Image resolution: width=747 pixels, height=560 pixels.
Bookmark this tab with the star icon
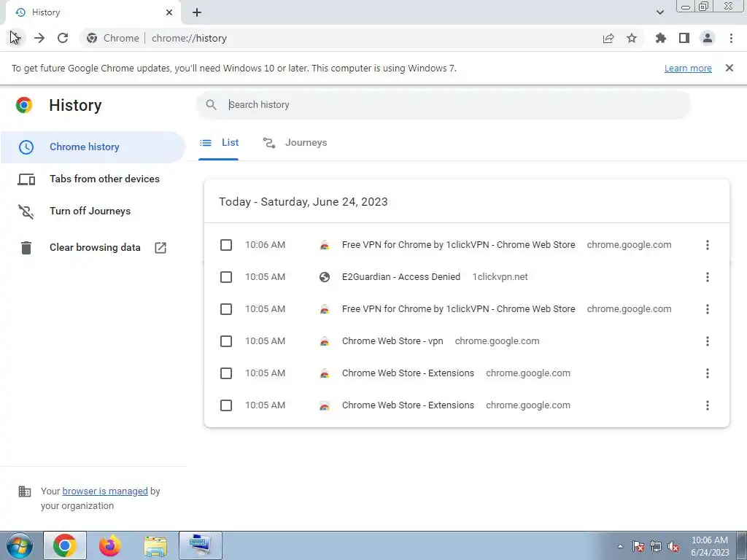click(632, 38)
